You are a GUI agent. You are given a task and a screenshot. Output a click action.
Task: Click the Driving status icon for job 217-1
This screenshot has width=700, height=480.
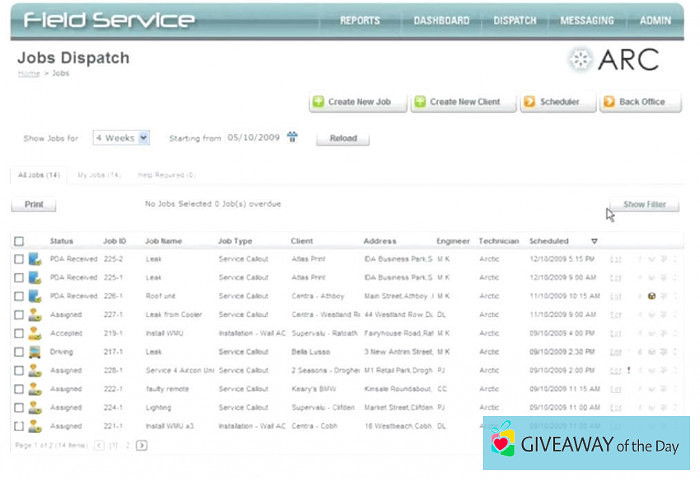coord(35,352)
